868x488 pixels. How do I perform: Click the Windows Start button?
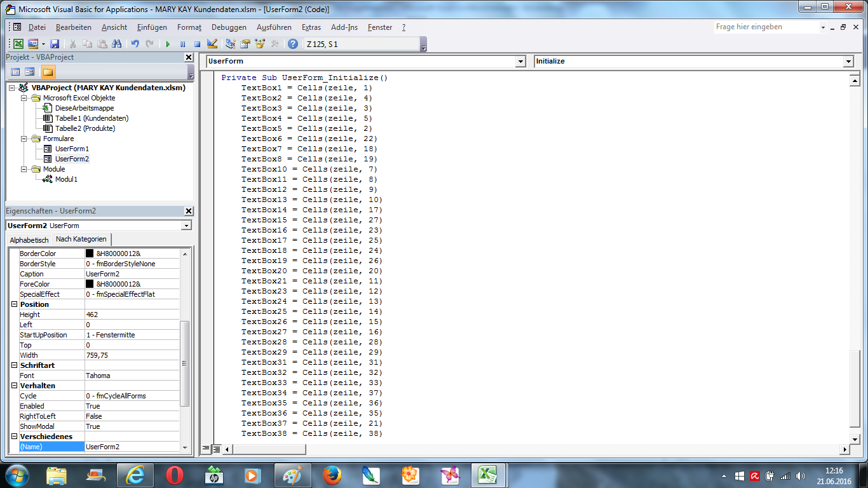17,475
